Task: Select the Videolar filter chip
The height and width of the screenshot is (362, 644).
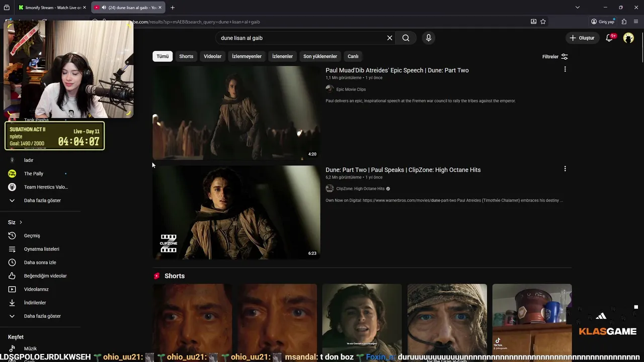Action: tap(212, 56)
